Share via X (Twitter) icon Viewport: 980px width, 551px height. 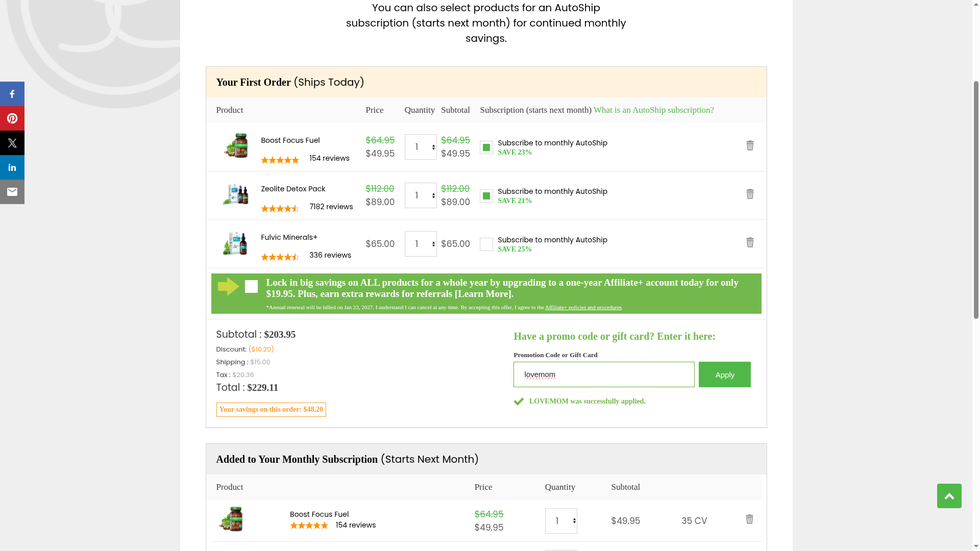tap(12, 143)
